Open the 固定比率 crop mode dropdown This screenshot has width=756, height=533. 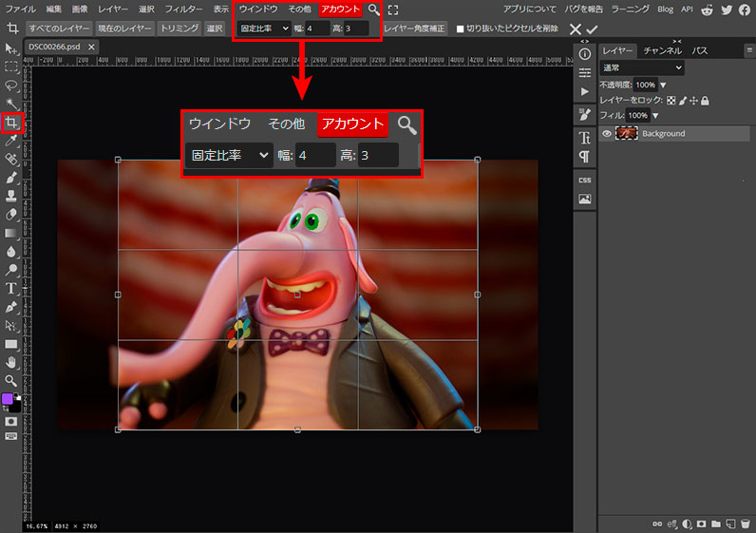(265, 29)
